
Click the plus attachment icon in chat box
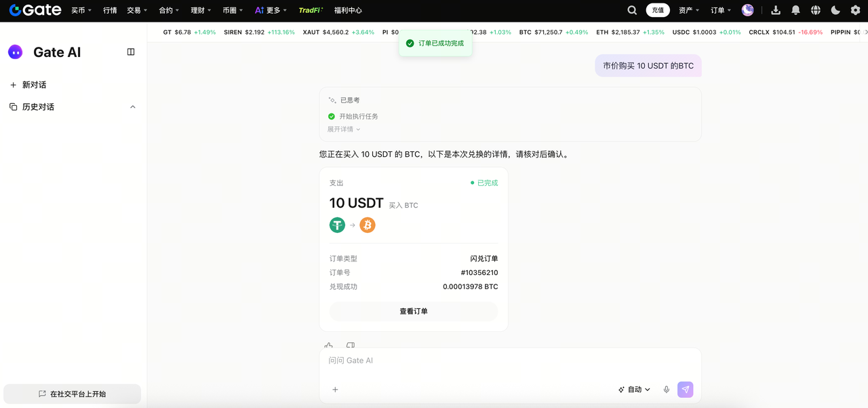[335, 390]
